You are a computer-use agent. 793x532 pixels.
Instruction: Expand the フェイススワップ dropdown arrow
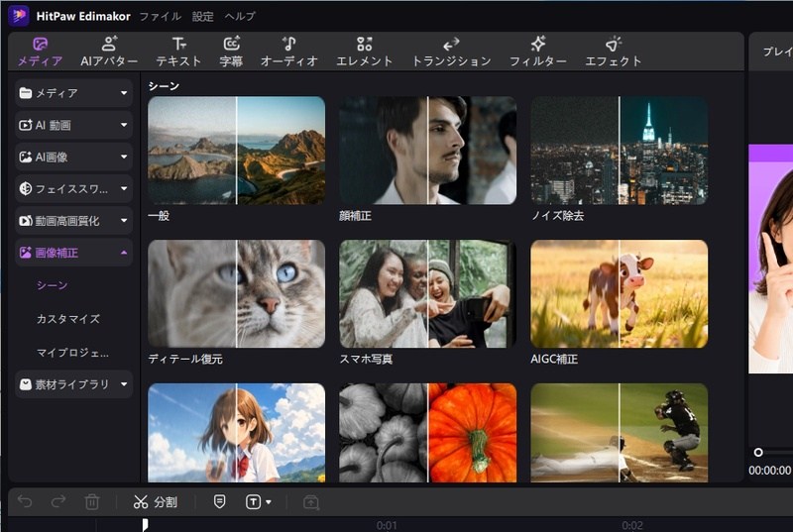pyautogui.click(x=124, y=188)
